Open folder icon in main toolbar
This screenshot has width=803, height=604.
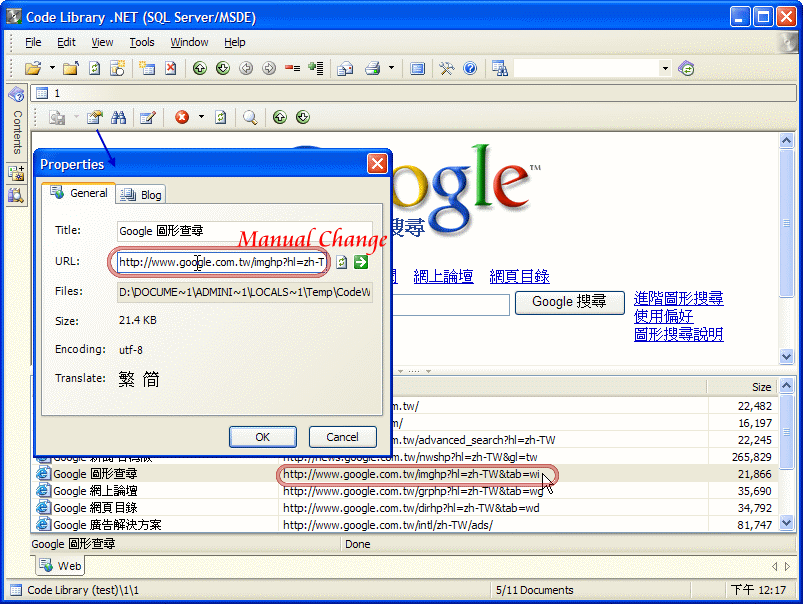pyautogui.click(x=33, y=68)
